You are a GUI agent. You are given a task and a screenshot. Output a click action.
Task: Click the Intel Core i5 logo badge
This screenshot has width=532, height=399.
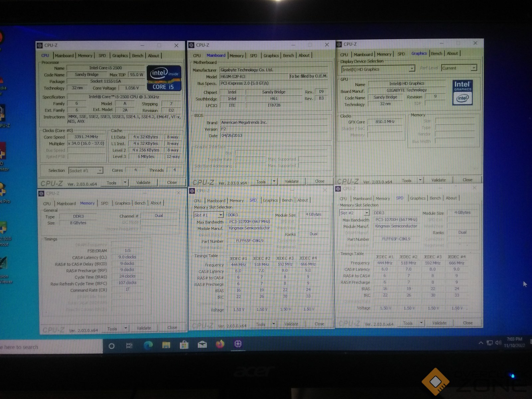164,79
